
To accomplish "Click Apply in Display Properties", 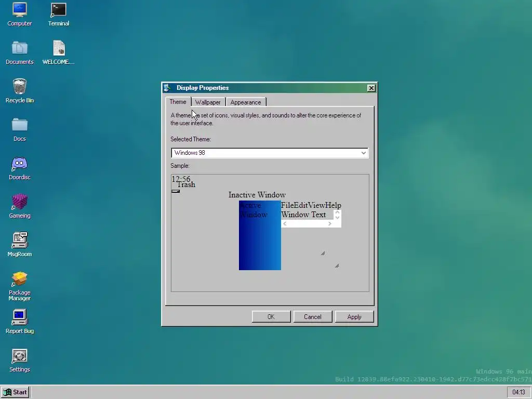I will 354,316.
